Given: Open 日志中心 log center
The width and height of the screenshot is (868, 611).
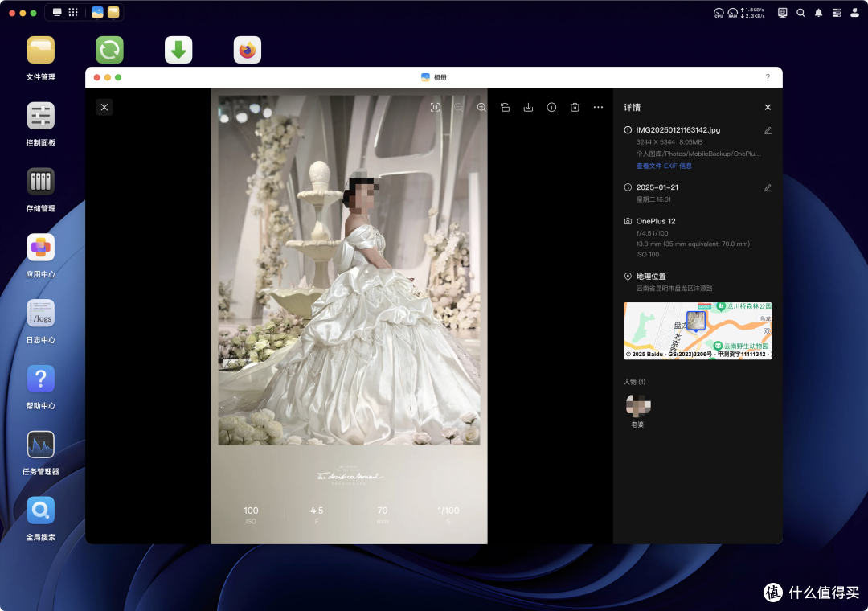Looking at the screenshot, I should pos(40,322).
